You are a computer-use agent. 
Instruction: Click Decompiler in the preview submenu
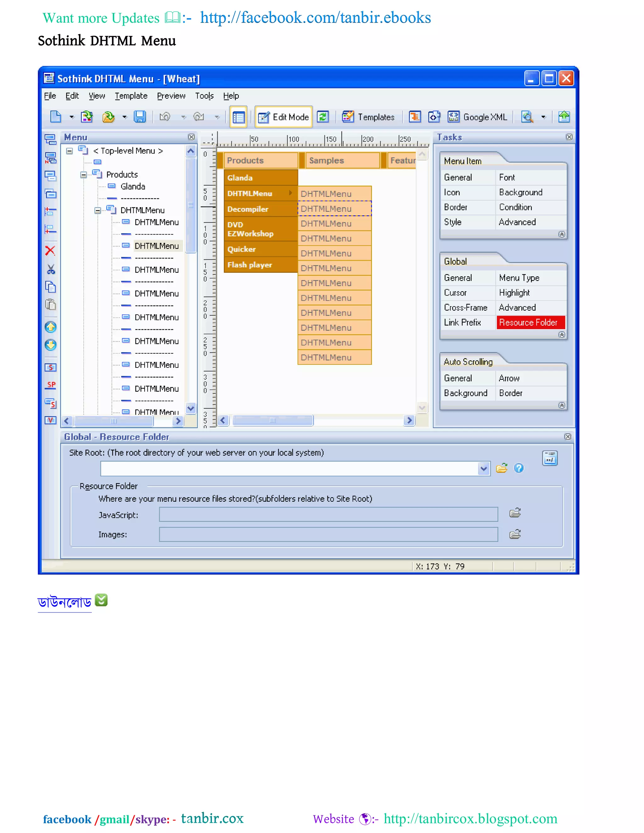click(261, 209)
